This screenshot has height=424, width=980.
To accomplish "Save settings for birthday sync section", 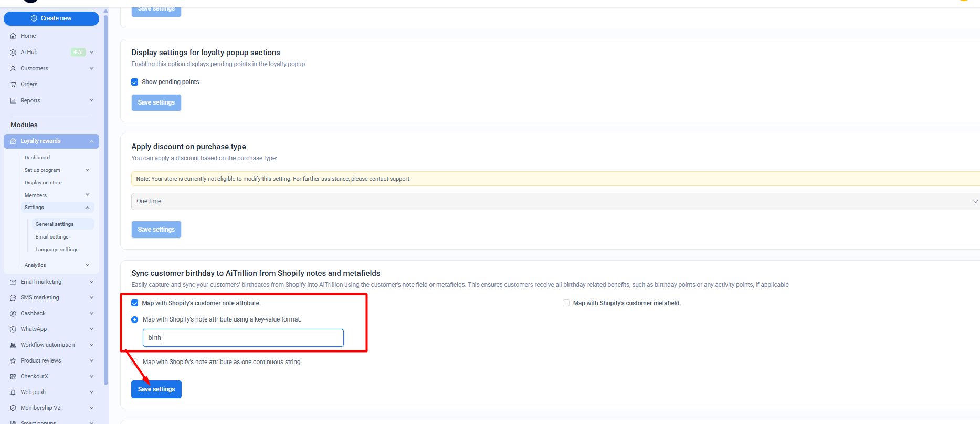I will 156,389.
